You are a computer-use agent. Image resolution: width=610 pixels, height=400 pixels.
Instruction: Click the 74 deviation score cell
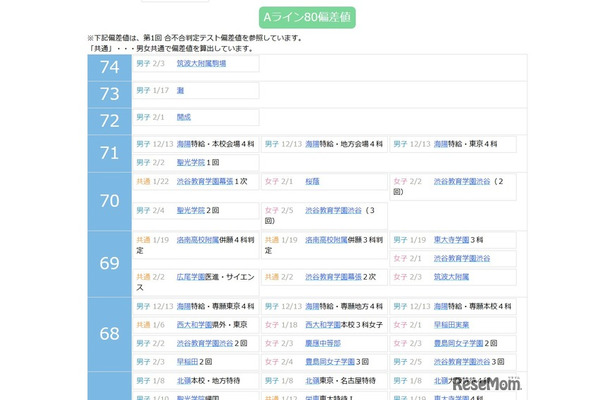(x=110, y=68)
